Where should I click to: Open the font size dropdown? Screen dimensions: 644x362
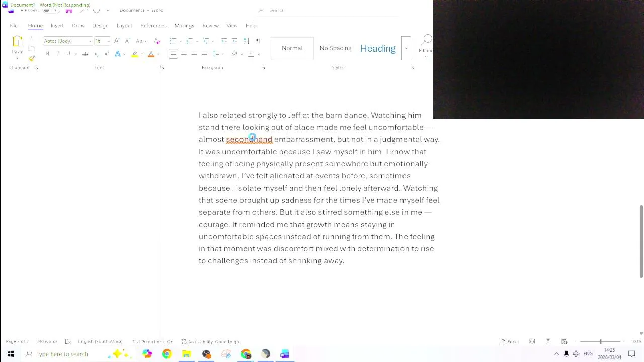108,41
